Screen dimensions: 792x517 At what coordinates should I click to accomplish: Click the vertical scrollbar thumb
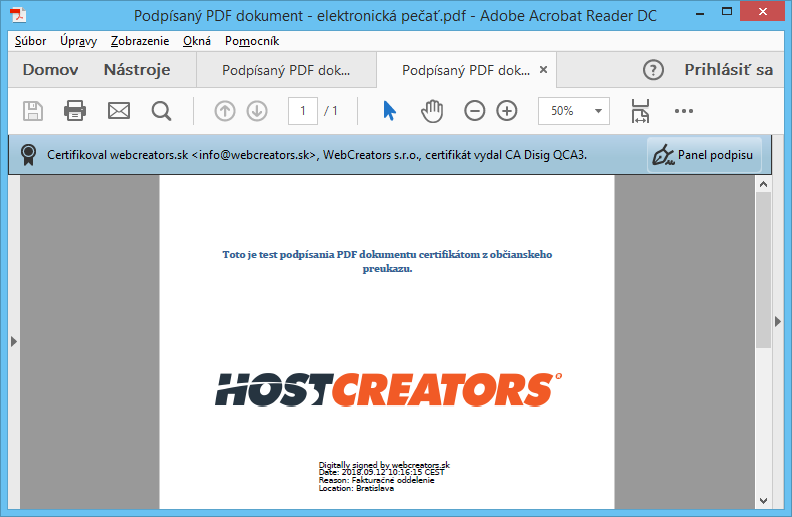click(x=763, y=270)
